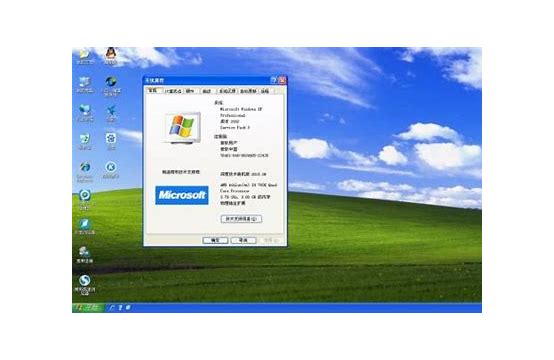The height and width of the screenshot is (360, 554).
Task: Open the broadband connection desktop icon
Action: tap(85, 255)
